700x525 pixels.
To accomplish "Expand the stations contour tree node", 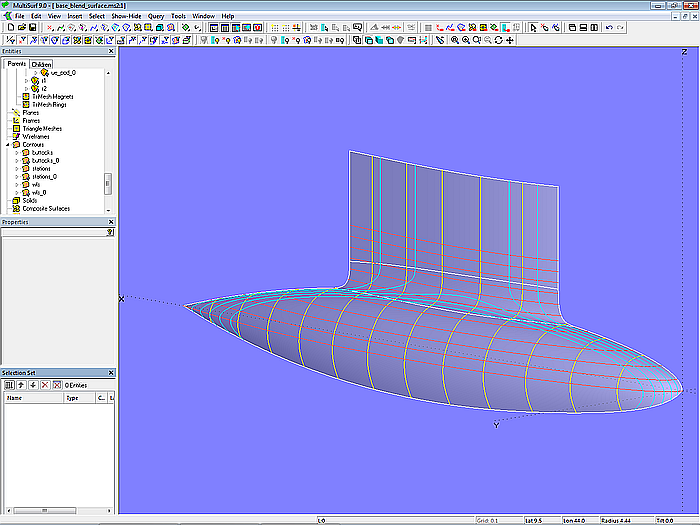I will pos(16,168).
